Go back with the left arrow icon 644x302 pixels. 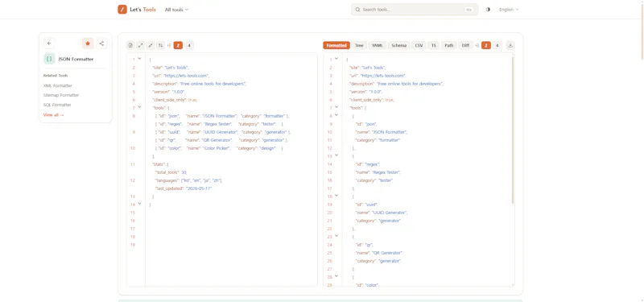(x=49, y=43)
